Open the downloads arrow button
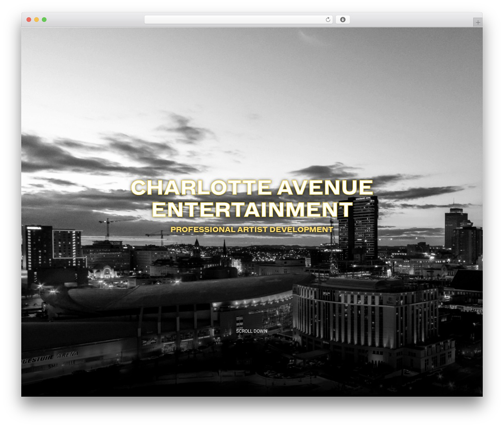Viewport: 504px width, 427px height. coord(343,20)
